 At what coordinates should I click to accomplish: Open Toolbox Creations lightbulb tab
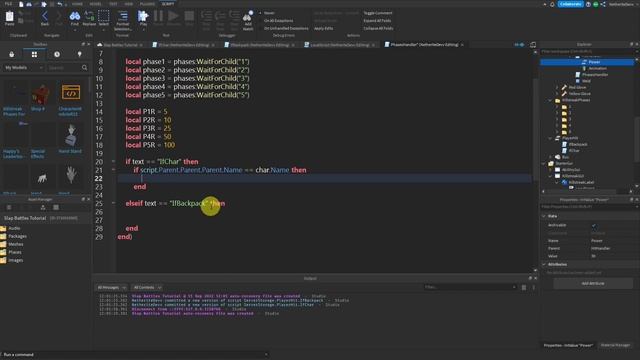click(80, 54)
